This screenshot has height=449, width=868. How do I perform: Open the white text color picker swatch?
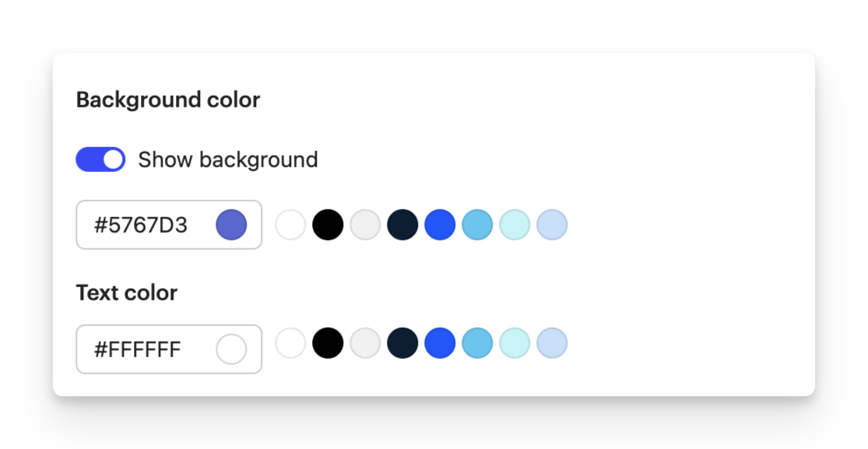(x=231, y=349)
